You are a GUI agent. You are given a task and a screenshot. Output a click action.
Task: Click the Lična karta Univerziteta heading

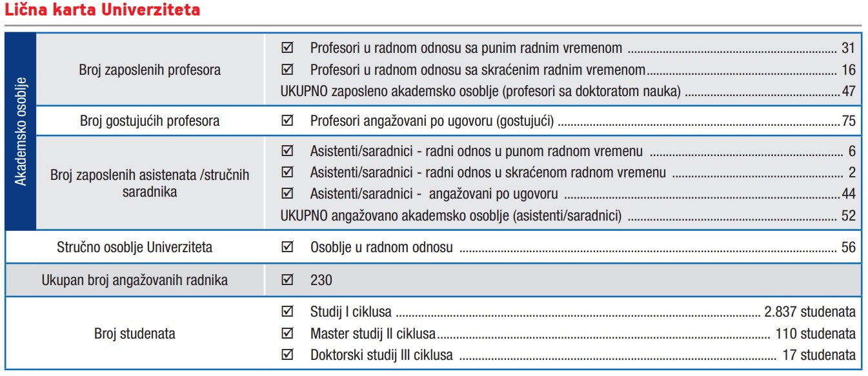pyautogui.click(x=102, y=10)
